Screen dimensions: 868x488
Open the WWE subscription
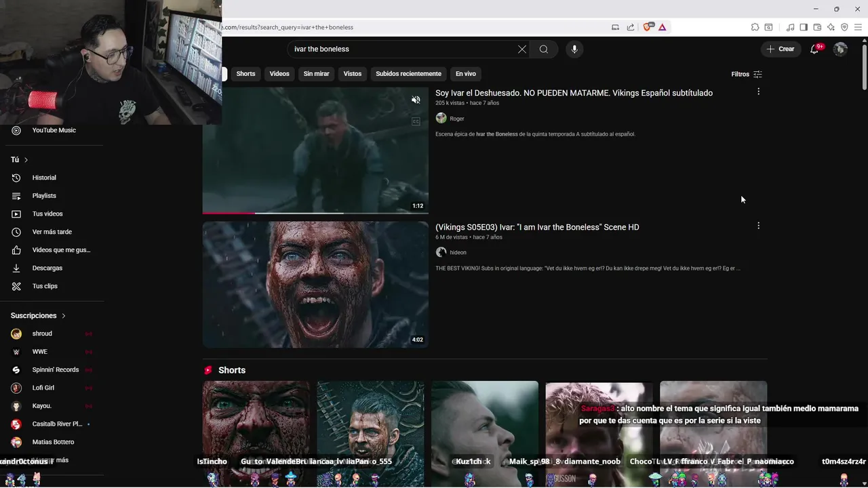point(40,352)
